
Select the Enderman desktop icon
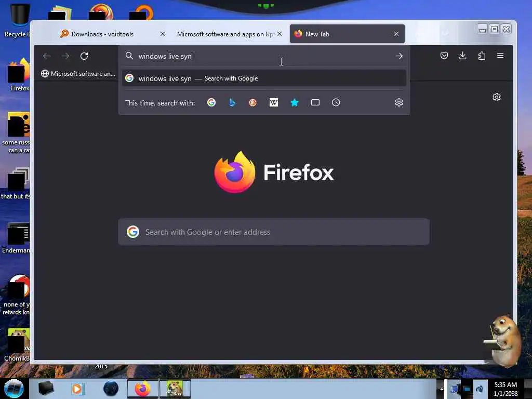17,238
